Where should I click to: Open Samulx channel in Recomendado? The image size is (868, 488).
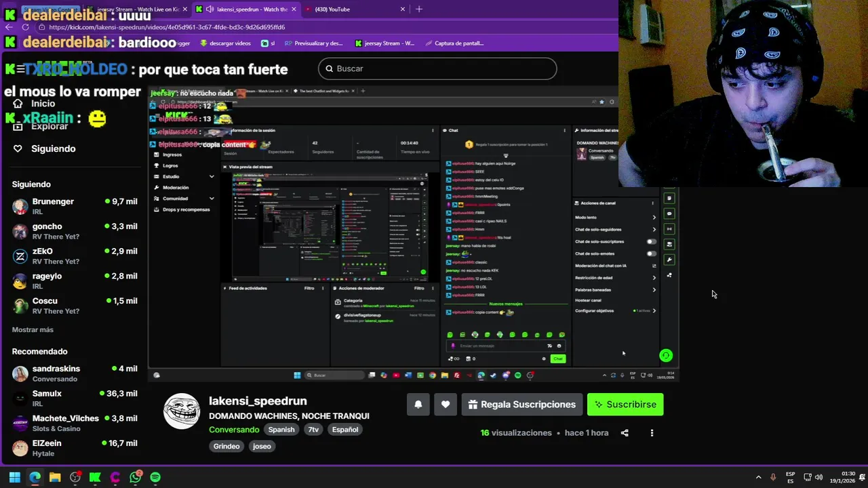point(75,398)
